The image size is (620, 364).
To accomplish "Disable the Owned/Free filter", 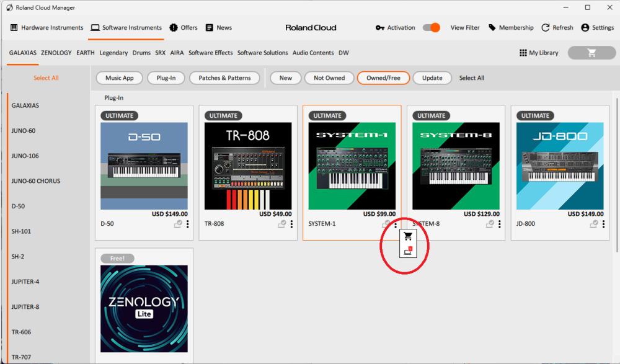I will coord(383,78).
